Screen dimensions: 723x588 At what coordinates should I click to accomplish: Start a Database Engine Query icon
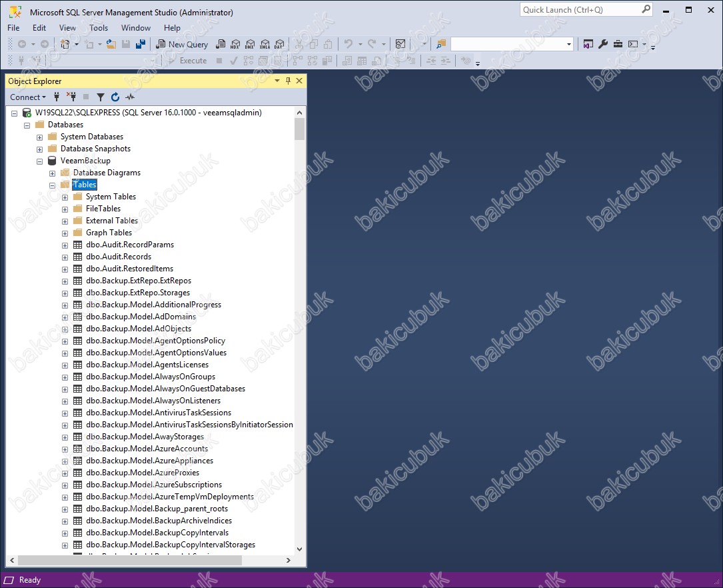tap(221, 44)
